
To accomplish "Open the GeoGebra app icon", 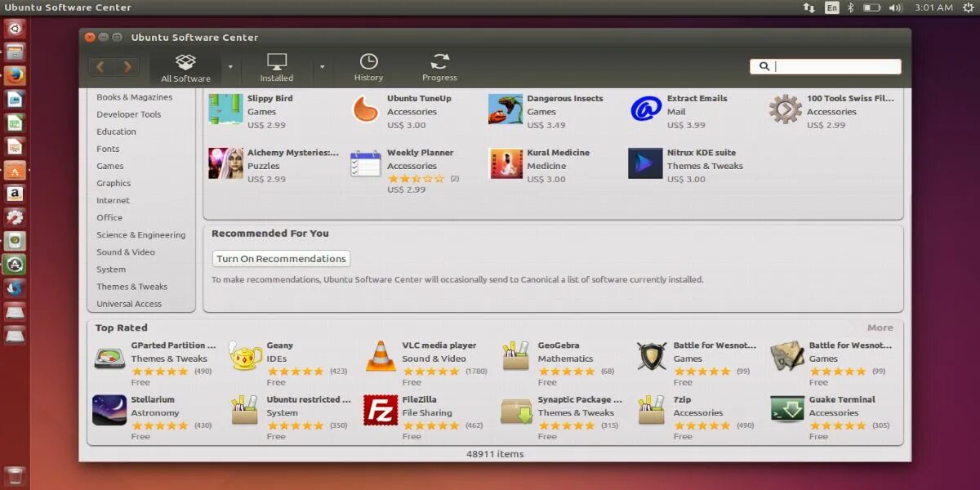I will [x=516, y=356].
